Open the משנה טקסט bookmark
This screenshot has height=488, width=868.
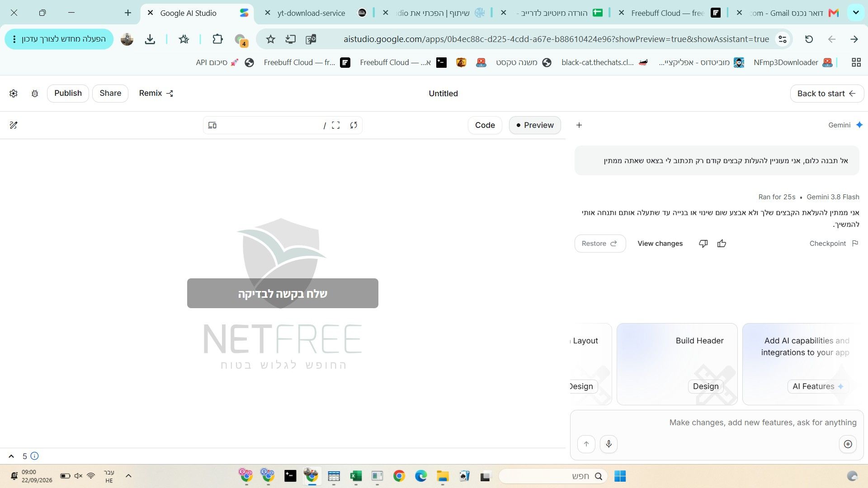pos(524,62)
